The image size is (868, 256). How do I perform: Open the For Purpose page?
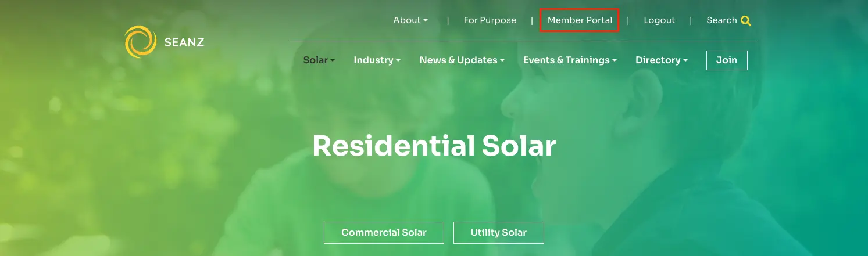click(490, 20)
